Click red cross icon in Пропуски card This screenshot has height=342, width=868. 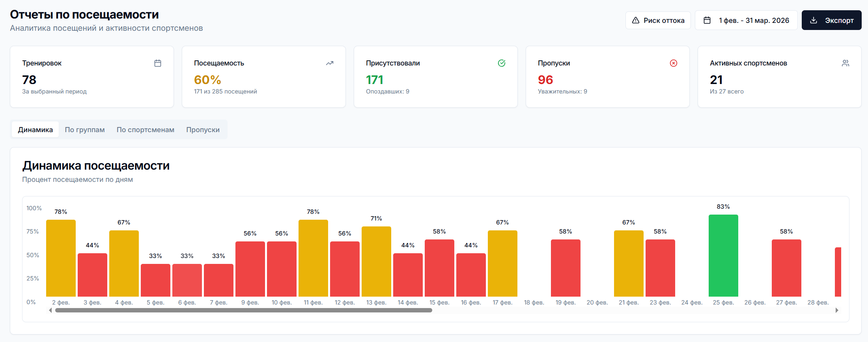point(674,63)
